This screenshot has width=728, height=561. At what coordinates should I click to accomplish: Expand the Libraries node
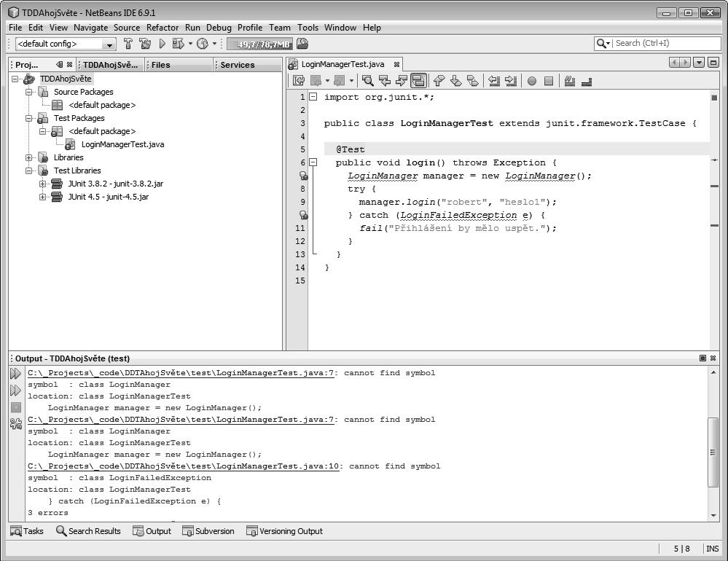click(29, 158)
